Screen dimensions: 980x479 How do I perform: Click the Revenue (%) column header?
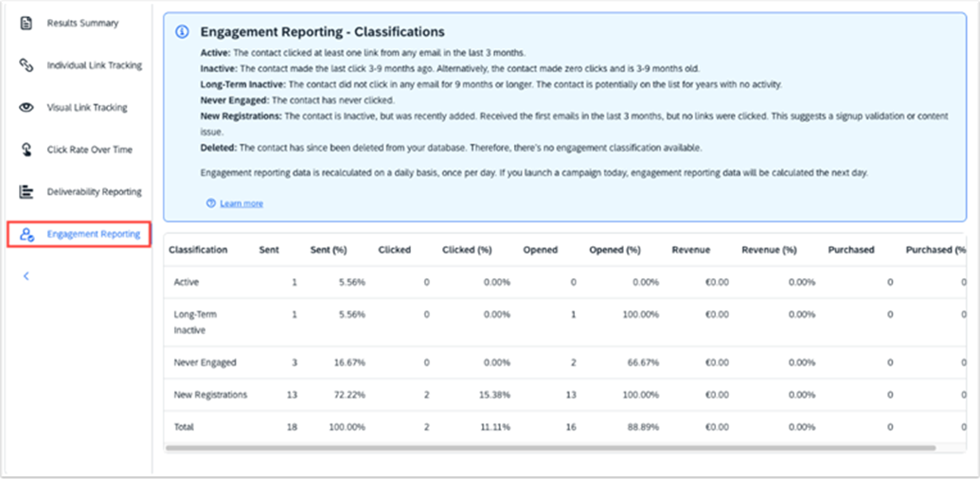click(x=770, y=250)
